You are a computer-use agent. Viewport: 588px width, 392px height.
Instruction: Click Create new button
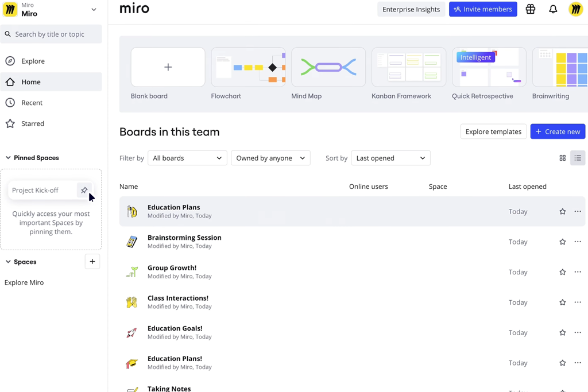558,131
